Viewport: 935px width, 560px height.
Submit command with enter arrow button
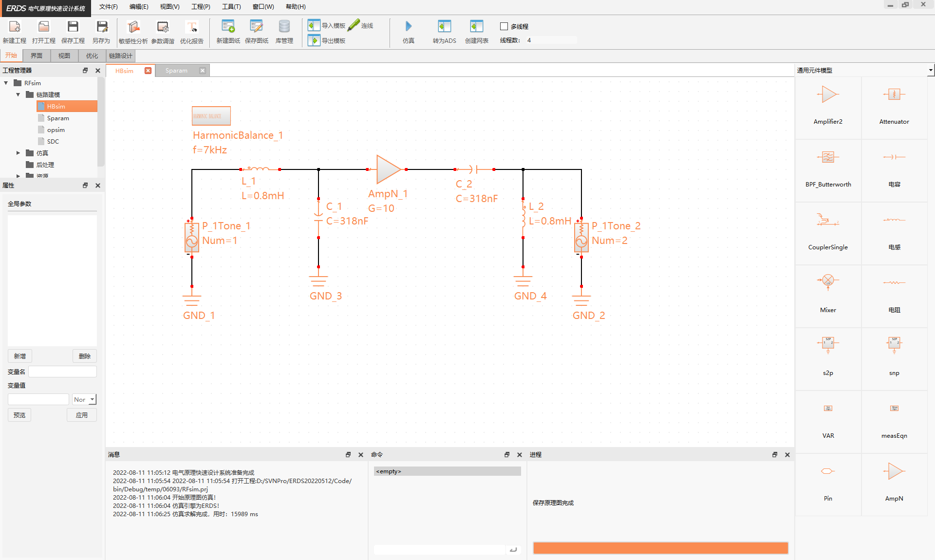pos(513,549)
